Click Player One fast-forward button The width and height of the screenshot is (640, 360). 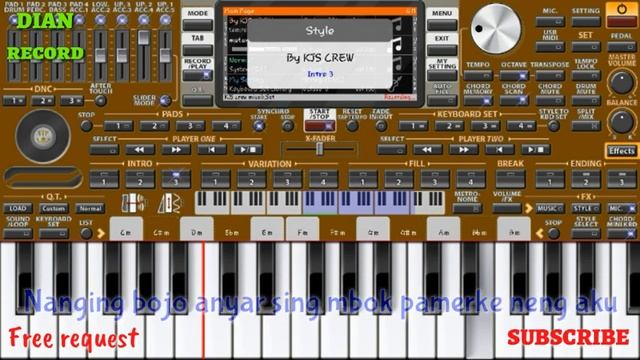(176, 150)
